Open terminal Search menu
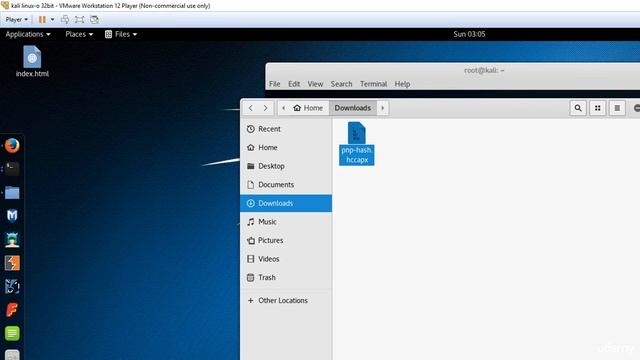The height and width of the screenshot is (360, 640). (x=341, y=84)
